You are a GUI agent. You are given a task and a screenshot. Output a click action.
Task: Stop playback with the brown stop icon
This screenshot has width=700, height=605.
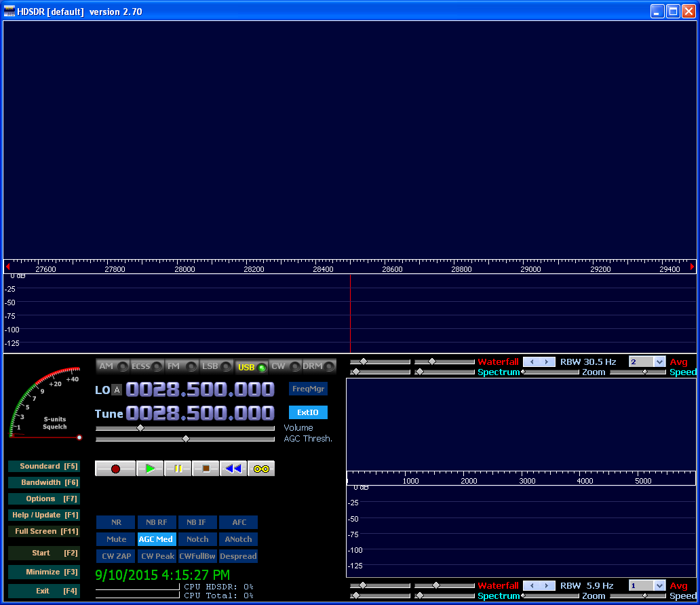pyautogui.click(x=206, y=468)
